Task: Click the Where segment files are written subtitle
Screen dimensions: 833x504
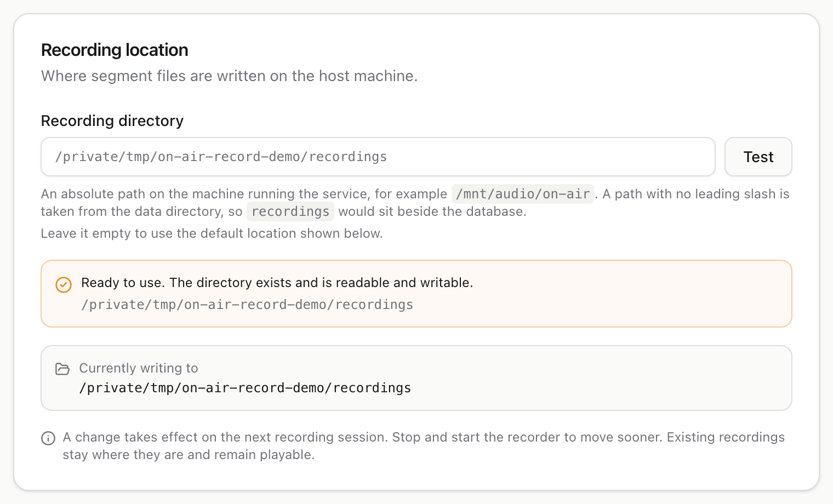Action: (x=229, y=76)
